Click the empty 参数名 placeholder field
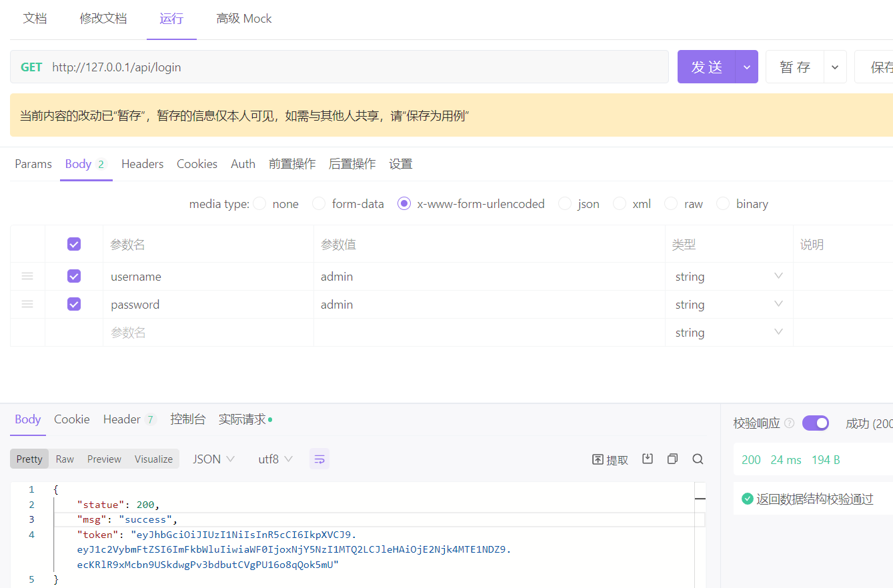This screenshot has width=893, height=588. tap(208, 332)
